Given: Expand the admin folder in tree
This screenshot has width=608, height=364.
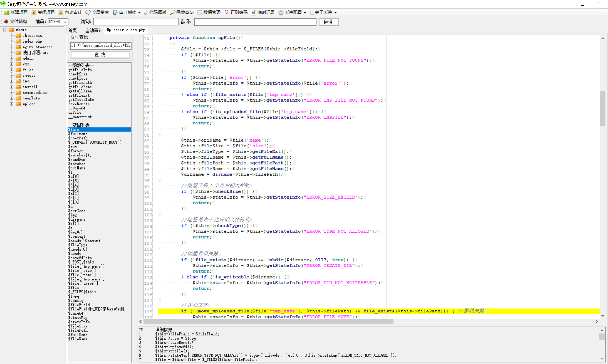Looking at the screenshot, I should click(x=12, y=58).
